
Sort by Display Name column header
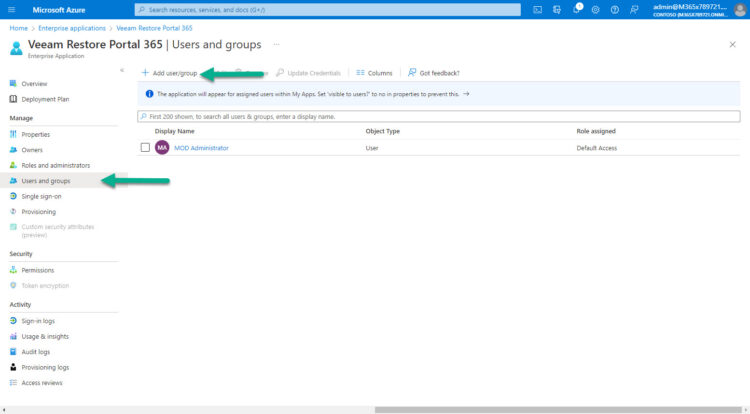175,131
